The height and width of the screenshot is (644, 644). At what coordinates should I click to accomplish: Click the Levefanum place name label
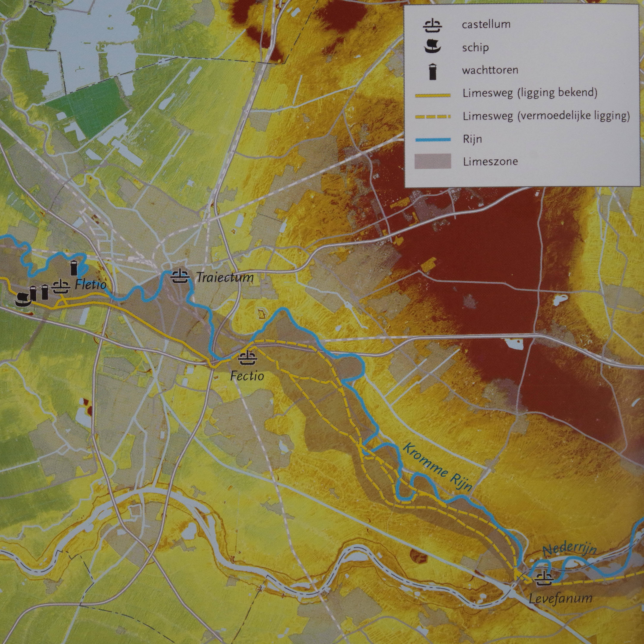pos(561,598)
